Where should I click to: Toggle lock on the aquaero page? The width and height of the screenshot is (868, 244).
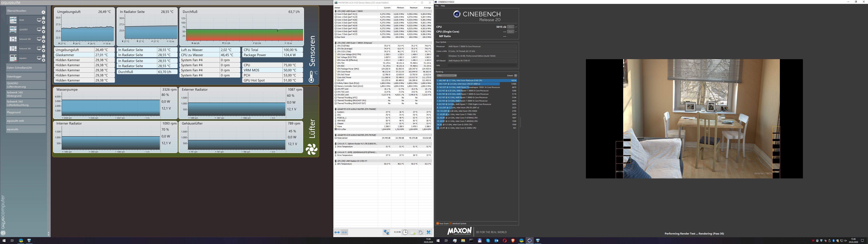pos(43,56)
